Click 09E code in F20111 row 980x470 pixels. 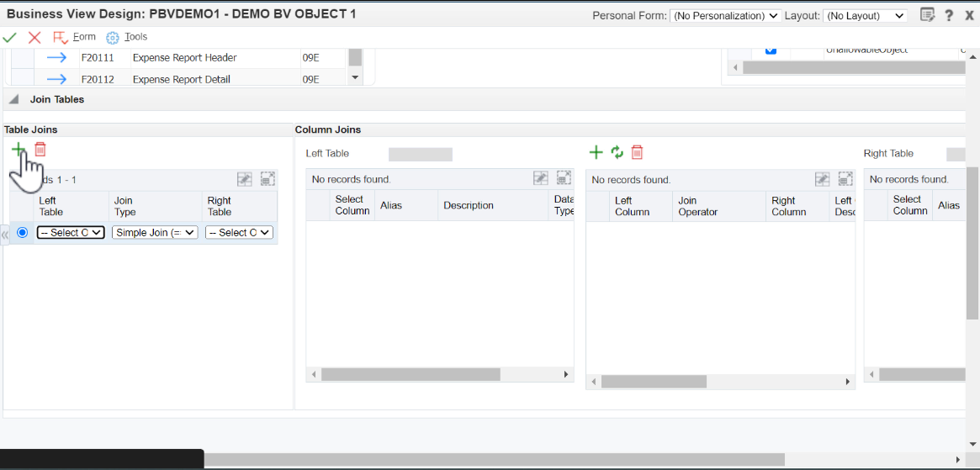(x=310, y=57)
